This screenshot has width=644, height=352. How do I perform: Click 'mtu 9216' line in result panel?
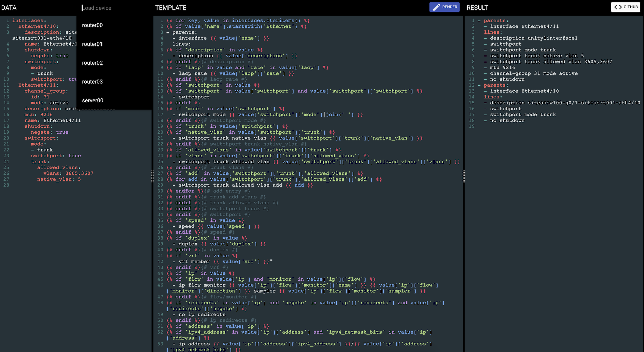point(502,67)
